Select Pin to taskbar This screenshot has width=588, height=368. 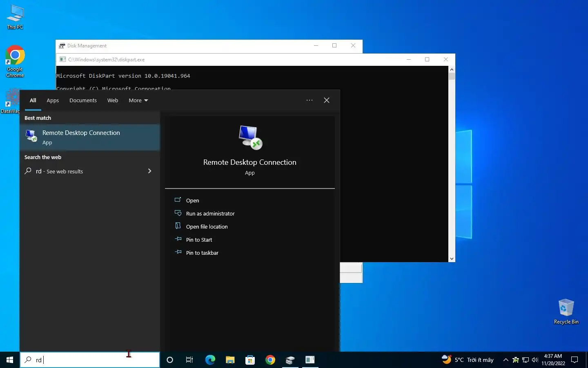tap(202, 253)
